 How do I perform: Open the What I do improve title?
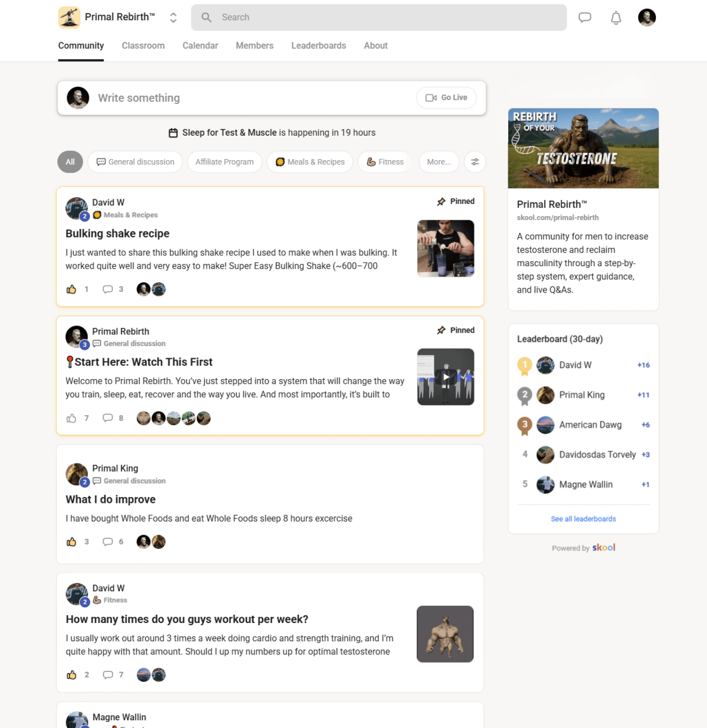[111, 499]
